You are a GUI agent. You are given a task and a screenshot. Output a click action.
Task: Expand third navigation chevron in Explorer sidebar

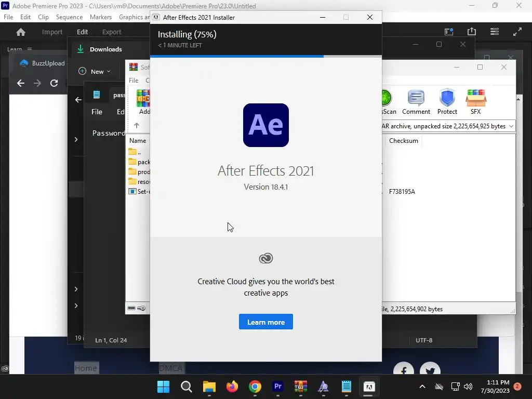(x=76, y=305)
